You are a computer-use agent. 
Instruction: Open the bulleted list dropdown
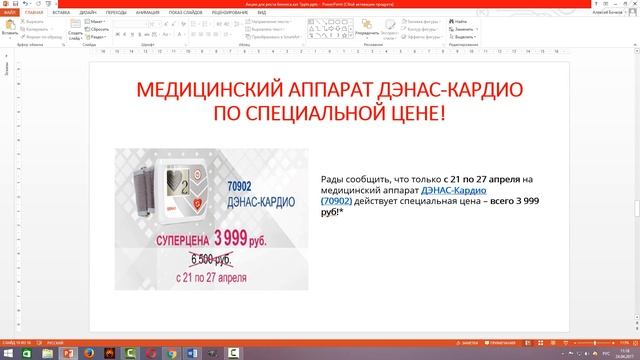[195, 24]
